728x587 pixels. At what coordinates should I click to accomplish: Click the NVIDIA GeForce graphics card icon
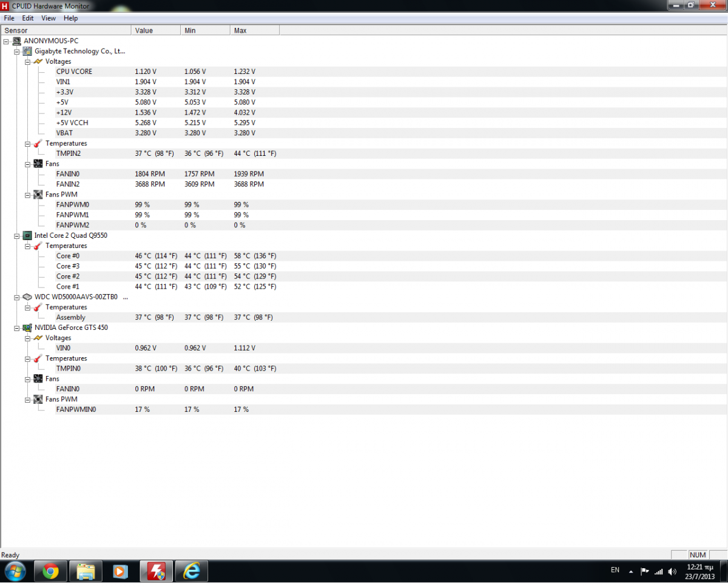27,327
